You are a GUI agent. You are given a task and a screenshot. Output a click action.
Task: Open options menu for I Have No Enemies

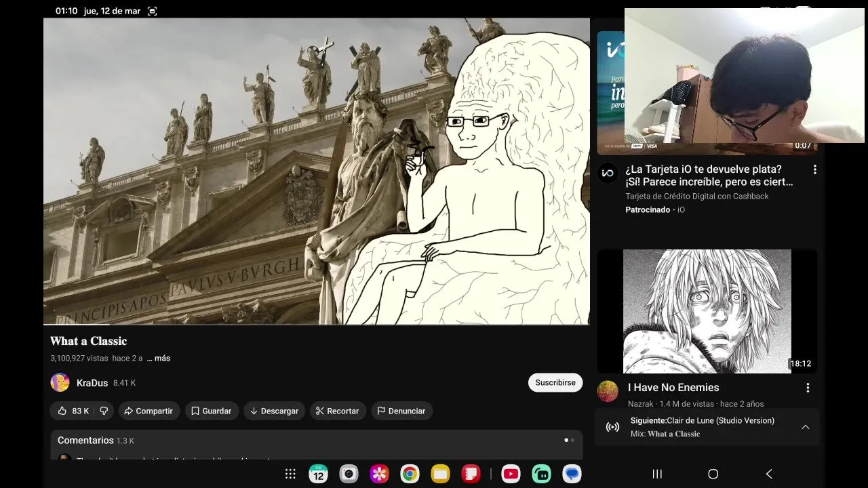click(x=808, y=388)
